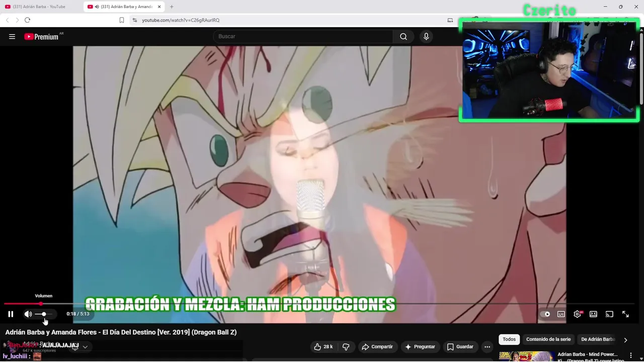This screenshot has height=362, width=644.
Task: Focus the Buscar search field
Action: pos(303,36)
